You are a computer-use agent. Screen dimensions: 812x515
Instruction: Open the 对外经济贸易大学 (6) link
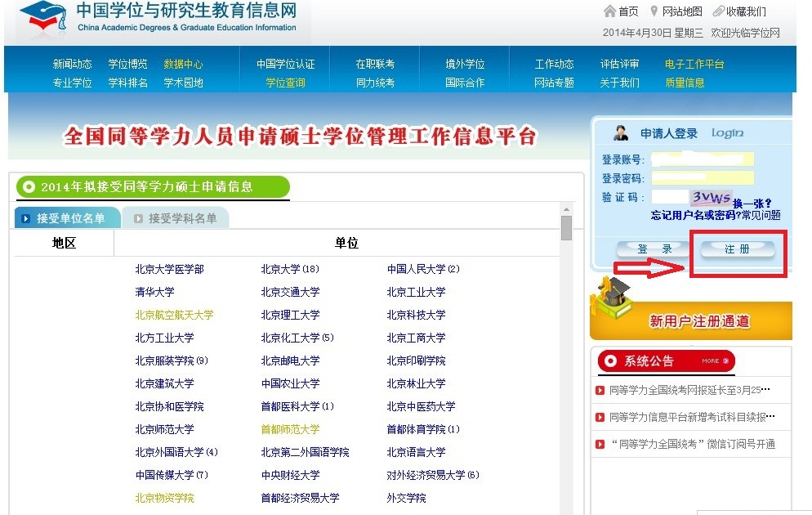[x=433, y=475]
